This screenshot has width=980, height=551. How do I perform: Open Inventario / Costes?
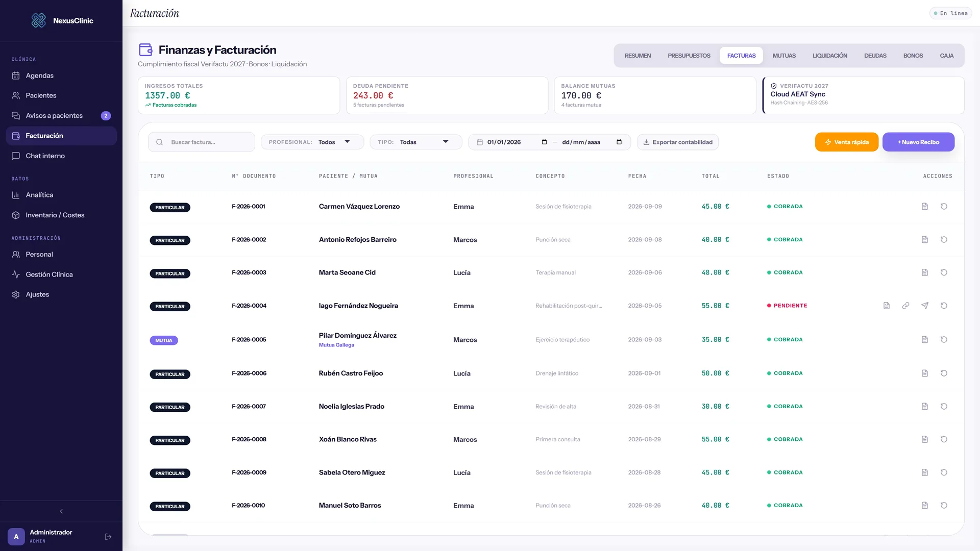pyautogui.click(x=61, y=215)
